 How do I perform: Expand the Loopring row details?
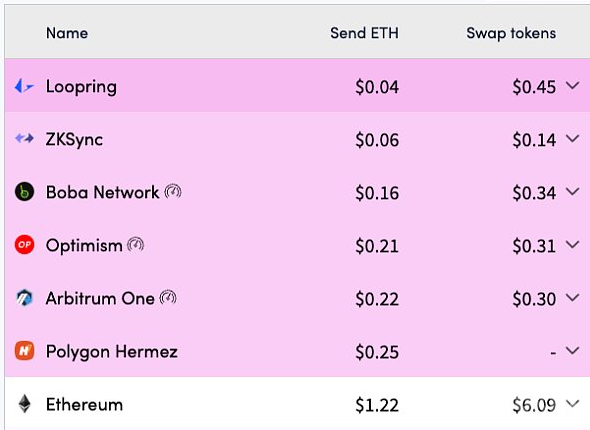coord(573,86)
